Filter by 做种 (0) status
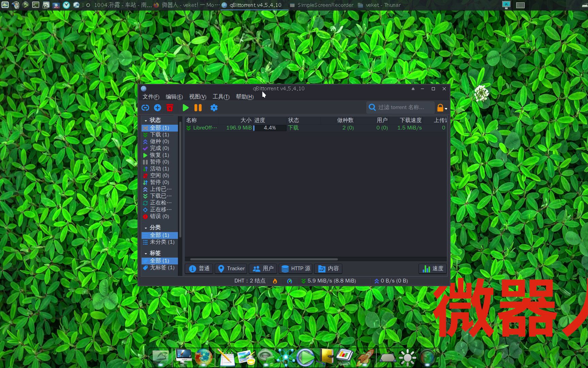Viewport: 588px width, 368px height. 160,141
